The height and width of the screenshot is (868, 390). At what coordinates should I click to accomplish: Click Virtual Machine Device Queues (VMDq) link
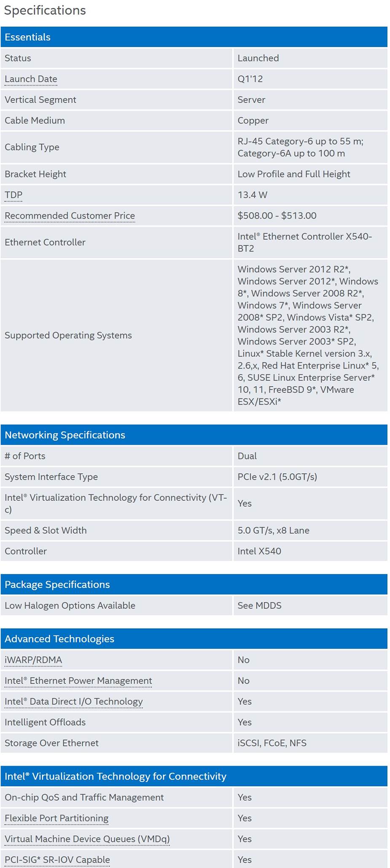pos(87,839)
